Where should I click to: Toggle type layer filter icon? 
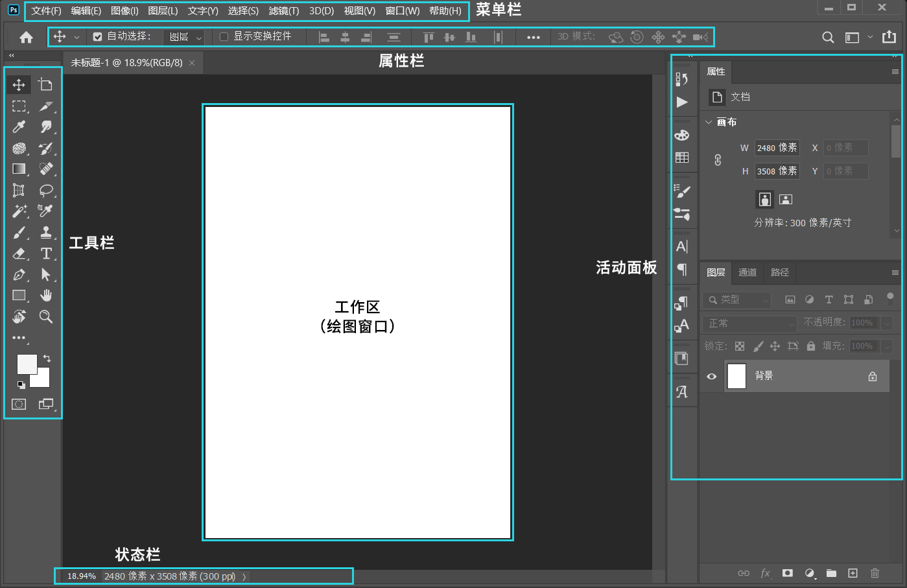829,300
